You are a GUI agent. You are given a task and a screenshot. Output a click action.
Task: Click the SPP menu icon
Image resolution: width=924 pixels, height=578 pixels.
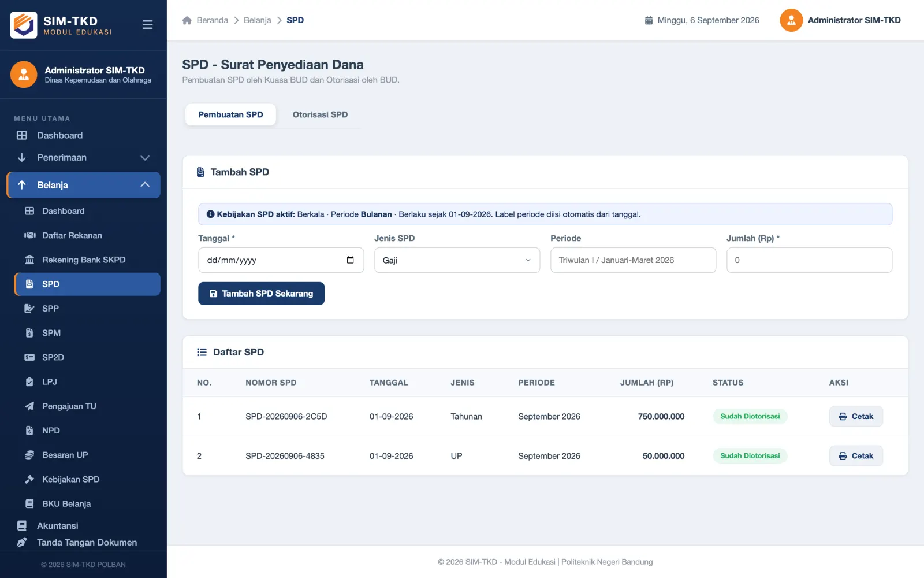[29, 309]
